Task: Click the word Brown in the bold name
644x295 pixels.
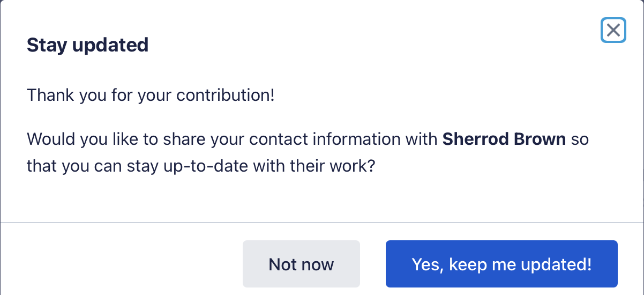Action: [x=541, y=139]
